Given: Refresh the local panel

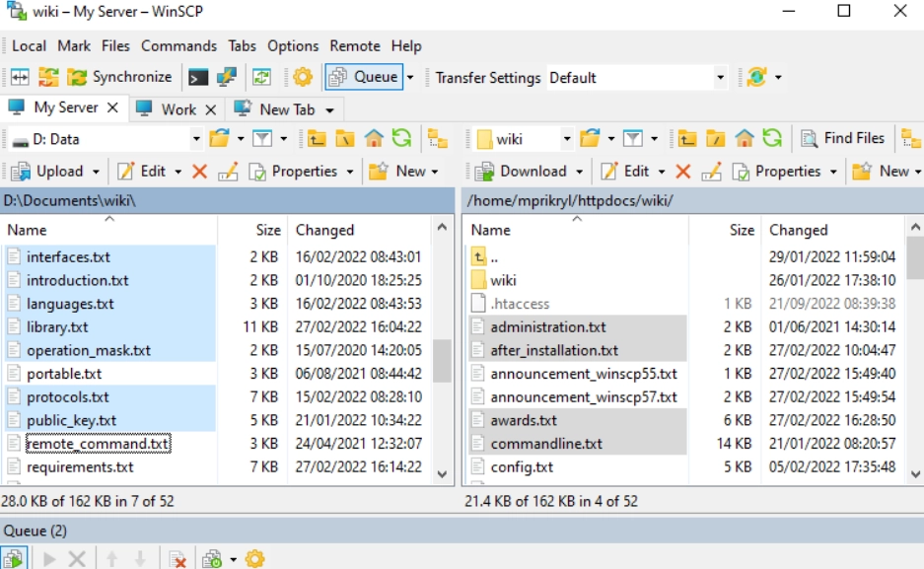Looking at the screenshot, I should [401, 139].
